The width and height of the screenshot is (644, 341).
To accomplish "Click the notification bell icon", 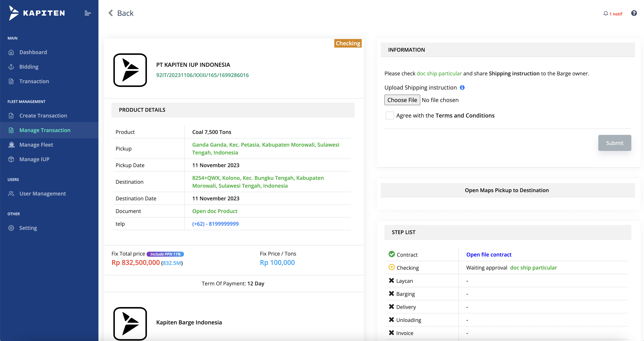I will click(x=606, y=13).
